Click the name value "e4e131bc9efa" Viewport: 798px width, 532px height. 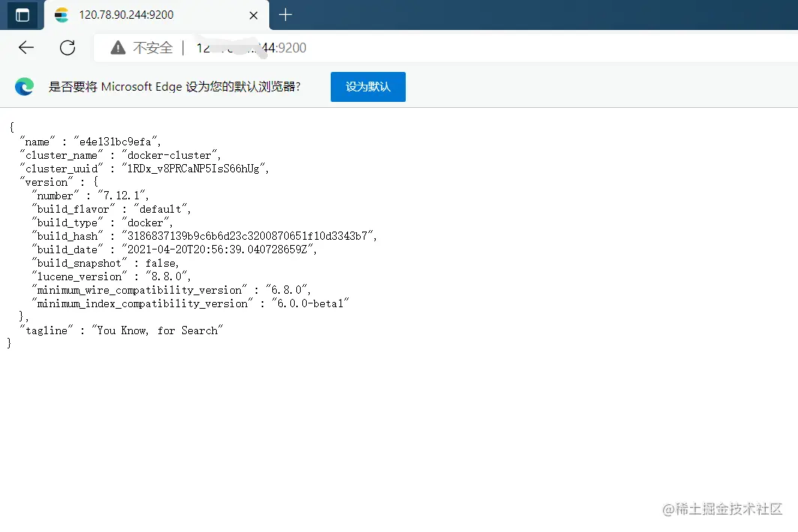pos(115,142)
